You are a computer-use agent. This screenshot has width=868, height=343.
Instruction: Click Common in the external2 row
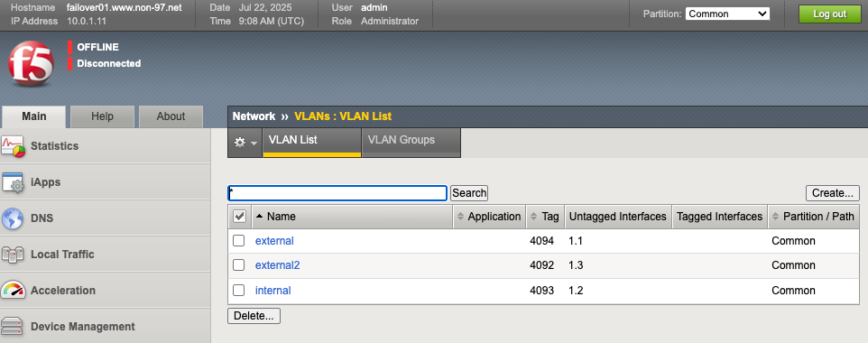click(793, 265)
